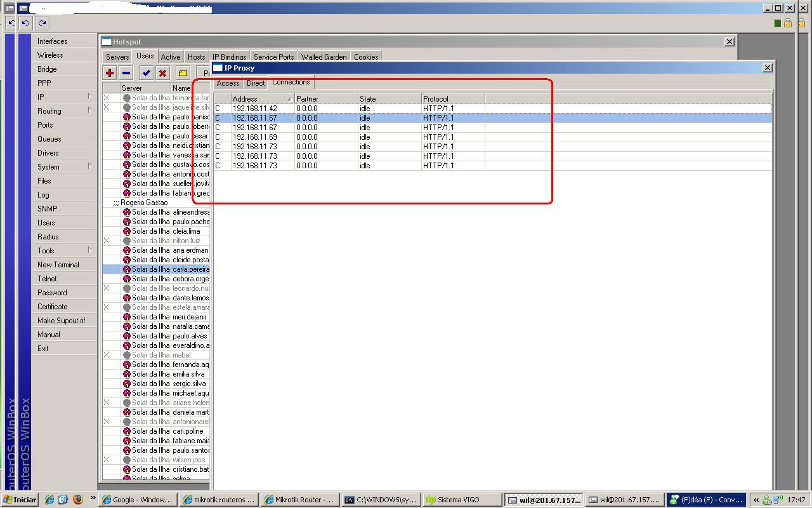Click the Partner column header

tap(326, 98)
